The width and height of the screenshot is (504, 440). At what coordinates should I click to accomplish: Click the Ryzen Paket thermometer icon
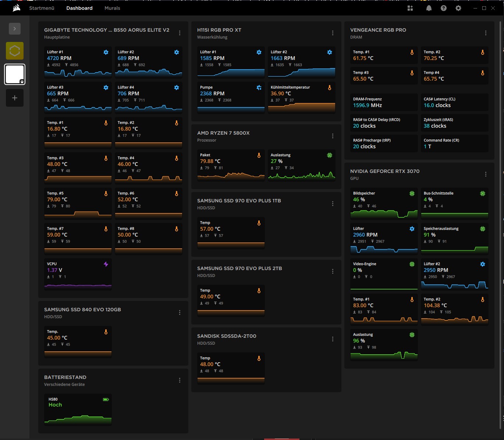click(259, 155)
